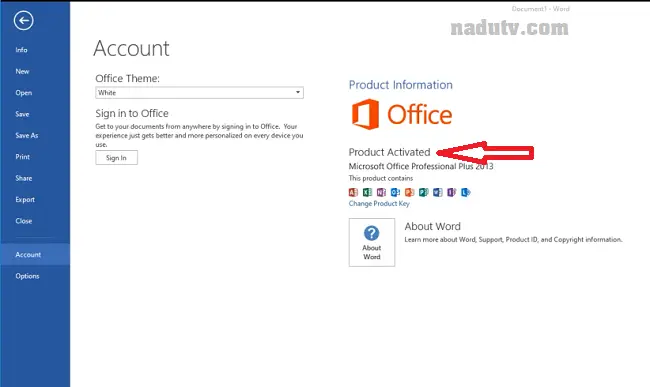Click the Lync app icon
Screen dimensions: 650x387
coord(466,192)
